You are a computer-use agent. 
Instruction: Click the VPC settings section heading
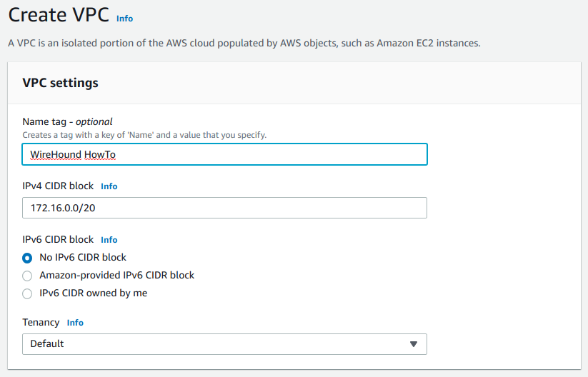[x=60, y=83]
